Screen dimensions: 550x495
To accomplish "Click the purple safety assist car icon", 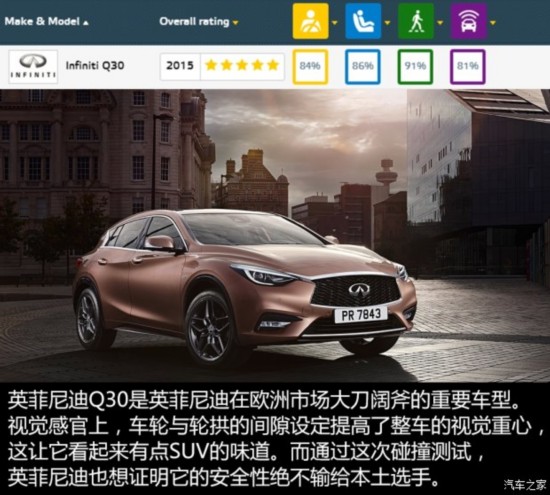I will (469, 21).
